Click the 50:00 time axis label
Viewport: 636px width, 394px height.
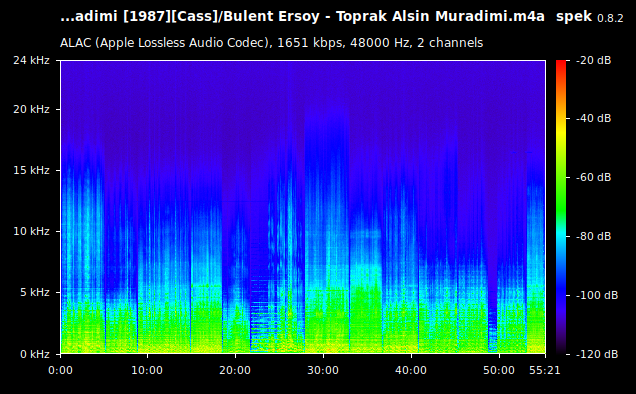499,370
